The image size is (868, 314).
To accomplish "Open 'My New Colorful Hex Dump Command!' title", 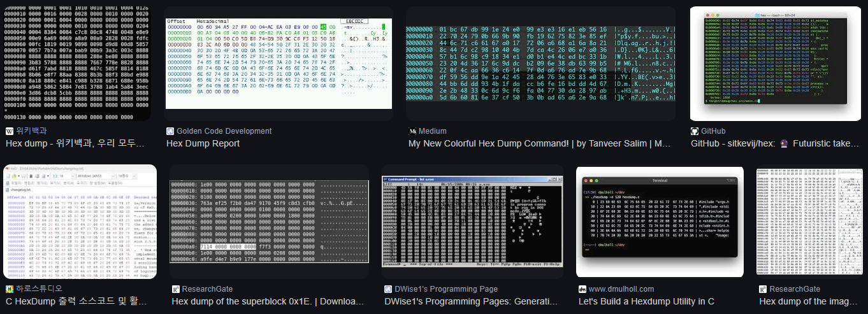I will [x=539, y=143].
